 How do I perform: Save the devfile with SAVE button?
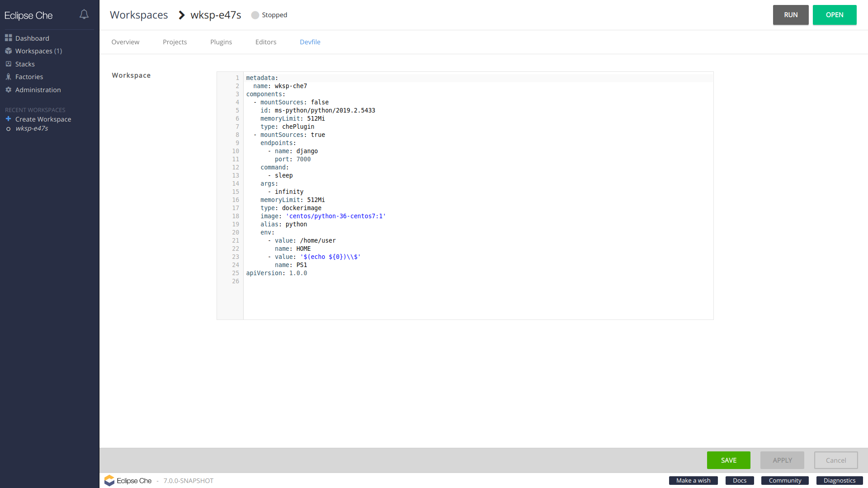729,460
